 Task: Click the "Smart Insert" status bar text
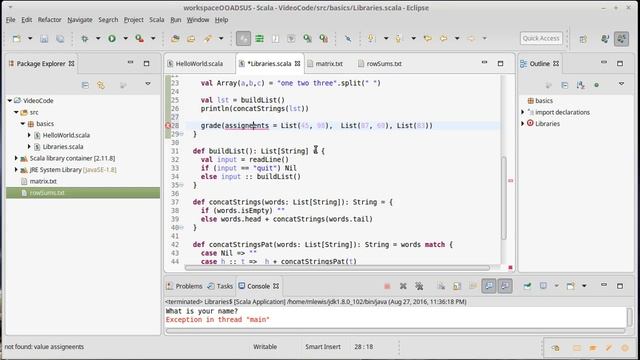point(323,347)
